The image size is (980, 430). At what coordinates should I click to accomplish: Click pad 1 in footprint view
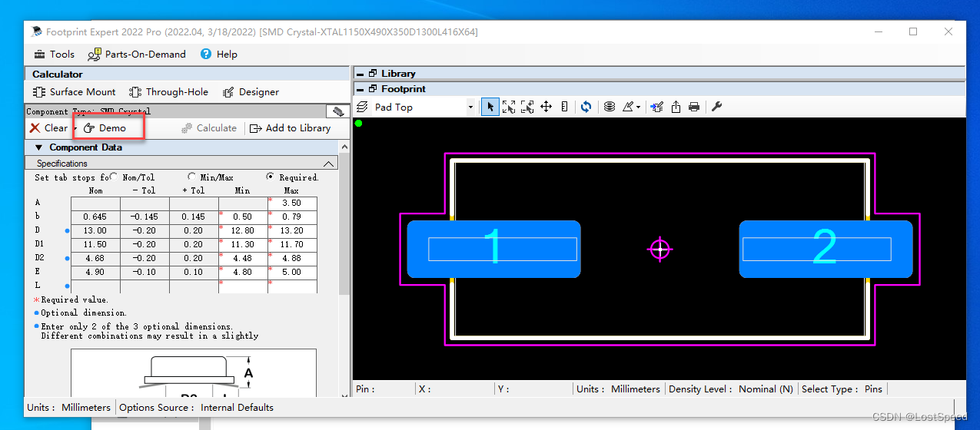point(493,249)
